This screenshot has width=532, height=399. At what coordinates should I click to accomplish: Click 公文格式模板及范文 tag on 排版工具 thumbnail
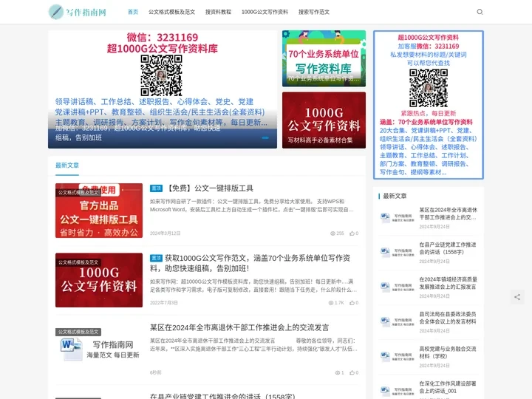tap(78, 192)
